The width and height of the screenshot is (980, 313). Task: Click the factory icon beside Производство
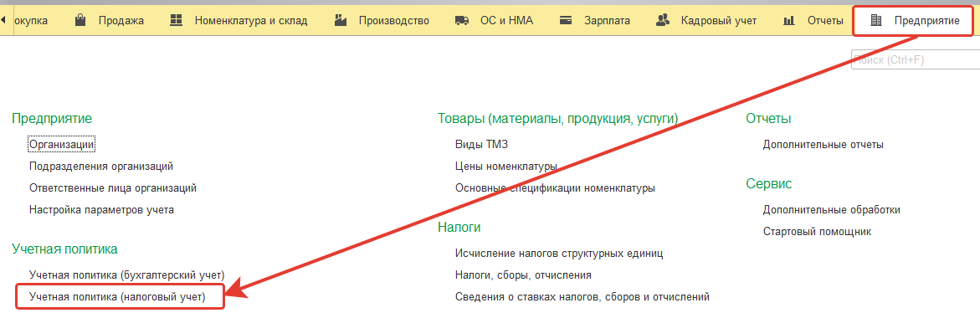point(340,20)
